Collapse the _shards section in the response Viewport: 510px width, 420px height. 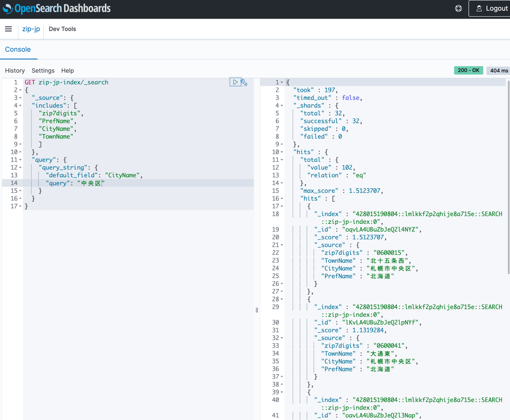[x=282, y=105]
